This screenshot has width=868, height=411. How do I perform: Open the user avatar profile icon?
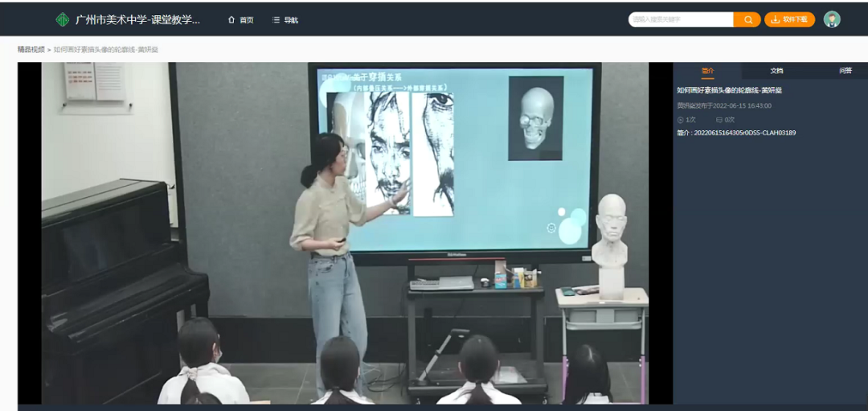coord(832,19)
